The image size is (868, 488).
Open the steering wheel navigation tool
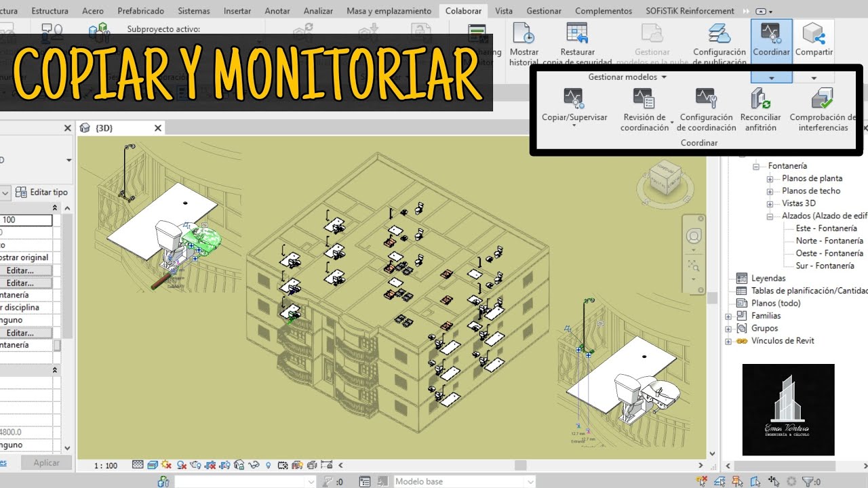pos(693,236)
